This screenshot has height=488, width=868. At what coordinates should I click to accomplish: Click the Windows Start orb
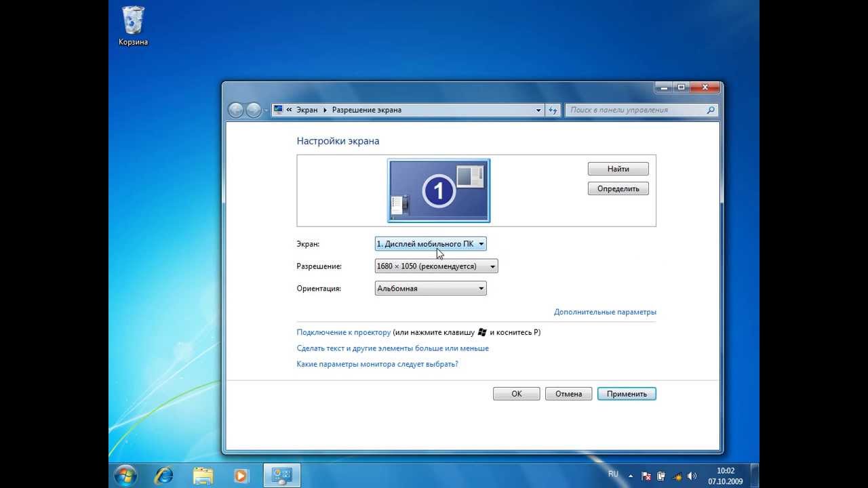coord(126,475)
